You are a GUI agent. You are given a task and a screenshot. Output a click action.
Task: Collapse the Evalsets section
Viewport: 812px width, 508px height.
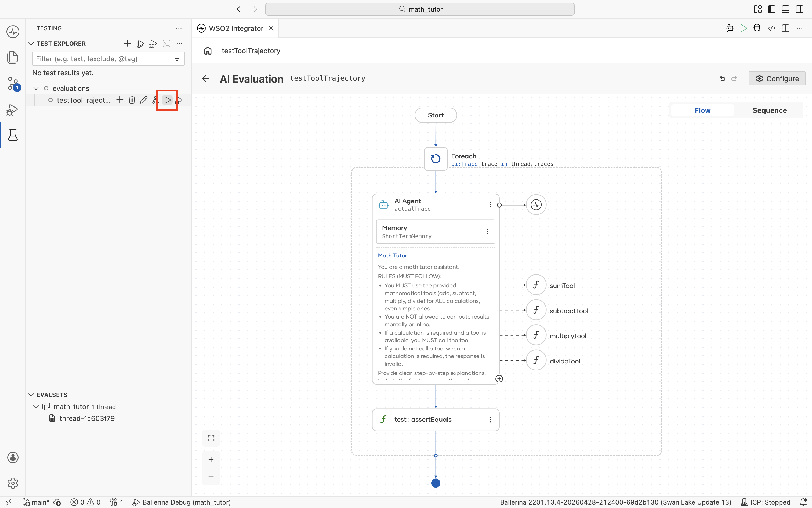[31, 395]
